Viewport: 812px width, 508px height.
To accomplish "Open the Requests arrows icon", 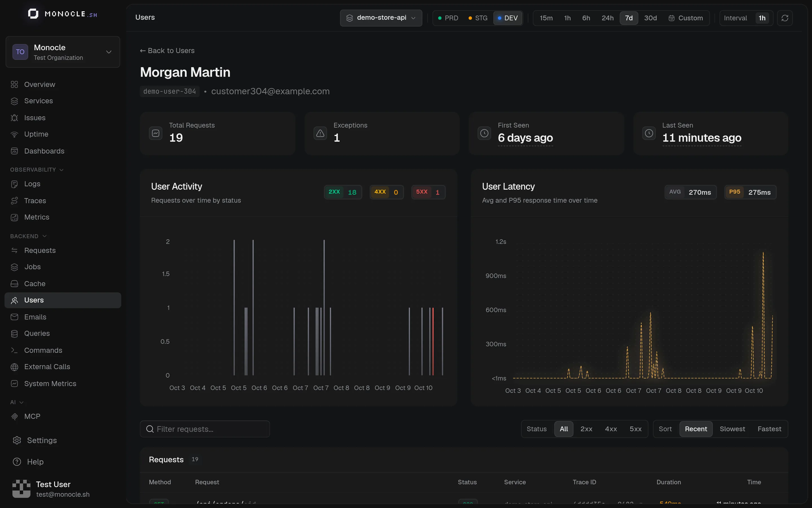I will point(14,251).
